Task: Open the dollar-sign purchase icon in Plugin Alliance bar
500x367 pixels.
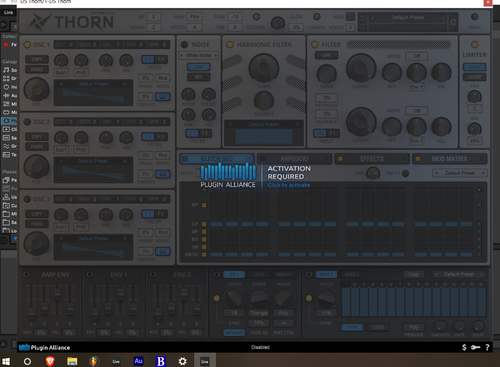Action: 464,347
